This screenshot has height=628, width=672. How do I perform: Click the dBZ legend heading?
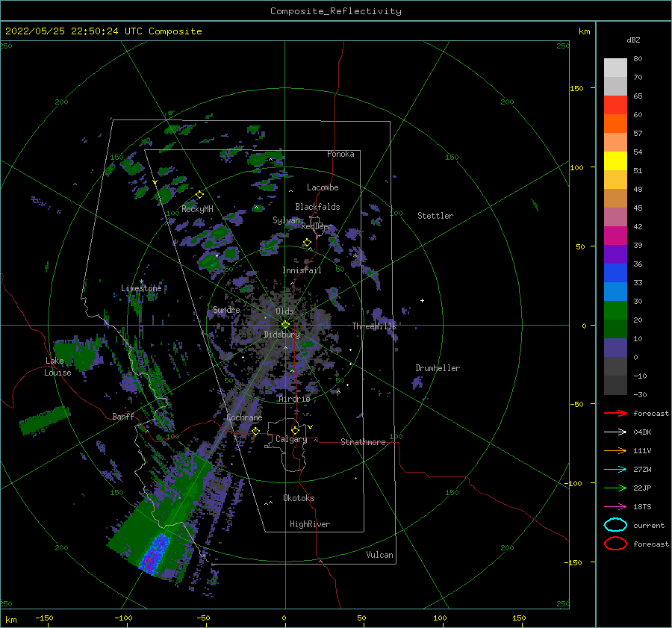pyautogui.click(x=633, y=40)
